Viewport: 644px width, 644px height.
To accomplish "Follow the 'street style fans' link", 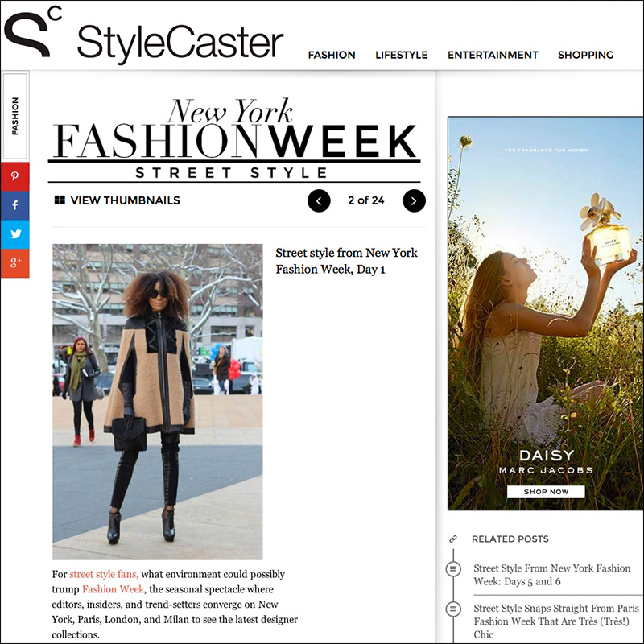I will click(104, 574).
